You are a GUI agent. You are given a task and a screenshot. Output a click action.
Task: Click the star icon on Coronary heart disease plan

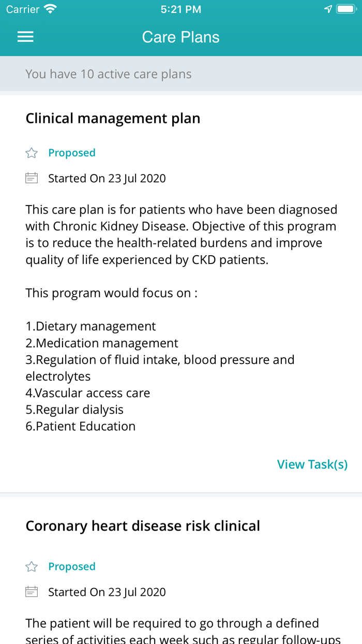click(32, 566)
